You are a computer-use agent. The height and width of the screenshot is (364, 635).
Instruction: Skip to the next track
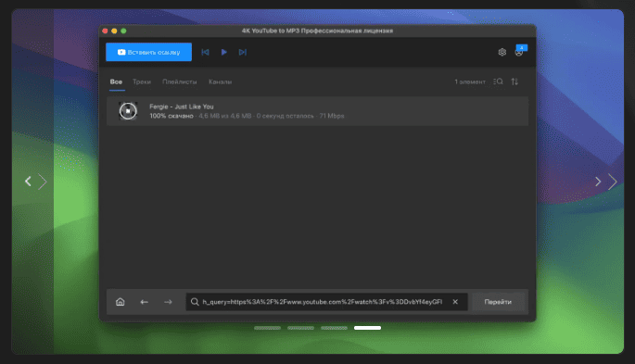[243, 52]
